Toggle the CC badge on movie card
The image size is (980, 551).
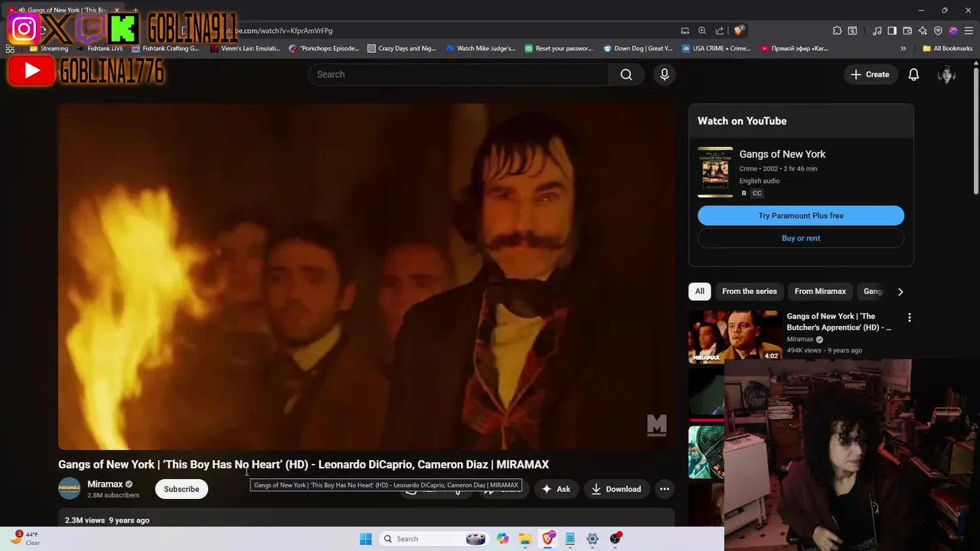[757, 194]
